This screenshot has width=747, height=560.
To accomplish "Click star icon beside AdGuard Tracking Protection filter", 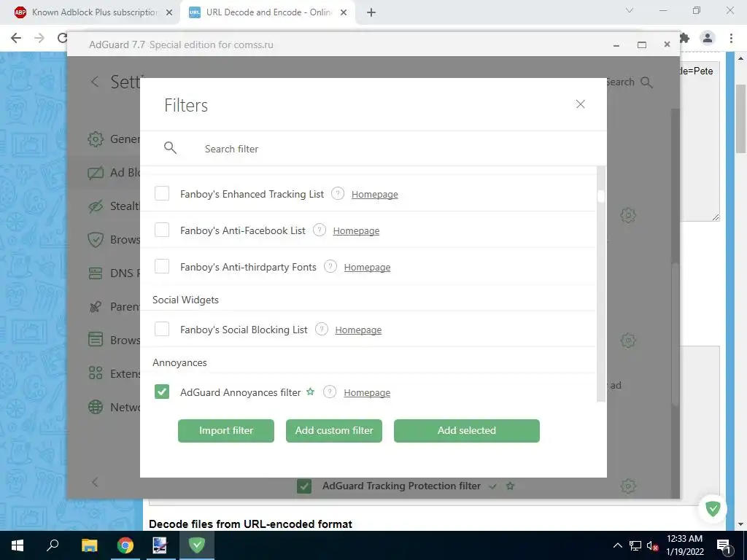I will (510, 486).
